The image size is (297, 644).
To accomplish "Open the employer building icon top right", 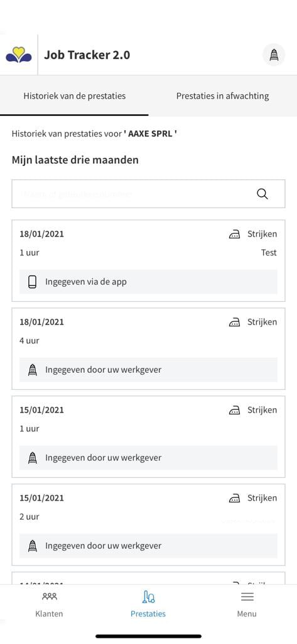I will point(274,55).
